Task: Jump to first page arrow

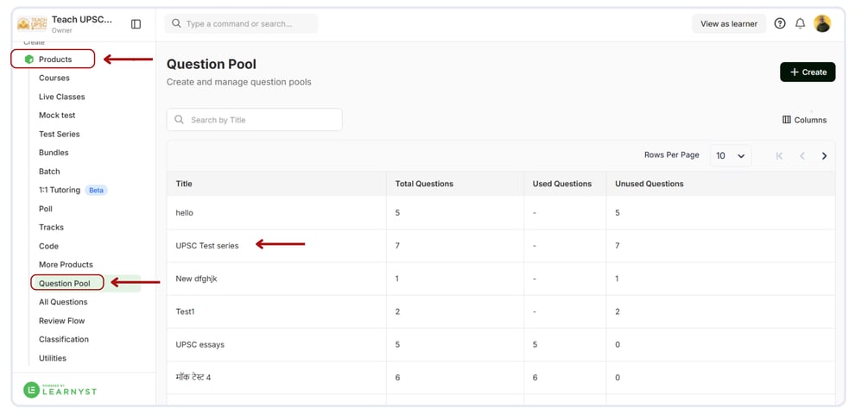Action: point(779,156)
